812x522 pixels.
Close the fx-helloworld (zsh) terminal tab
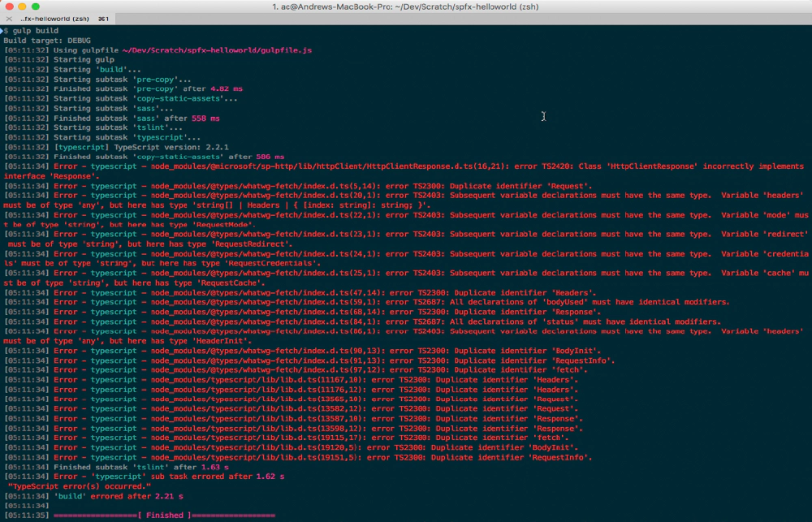(9, 19)
